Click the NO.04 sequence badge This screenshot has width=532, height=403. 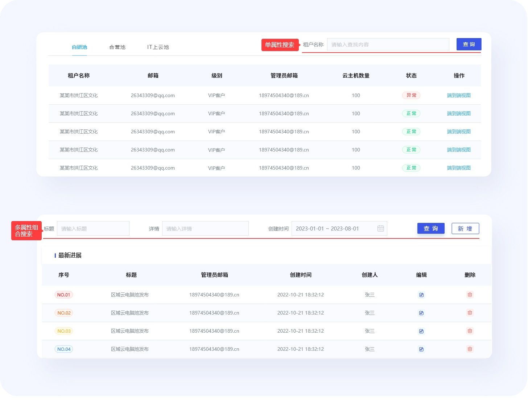[x=64, y=349]
